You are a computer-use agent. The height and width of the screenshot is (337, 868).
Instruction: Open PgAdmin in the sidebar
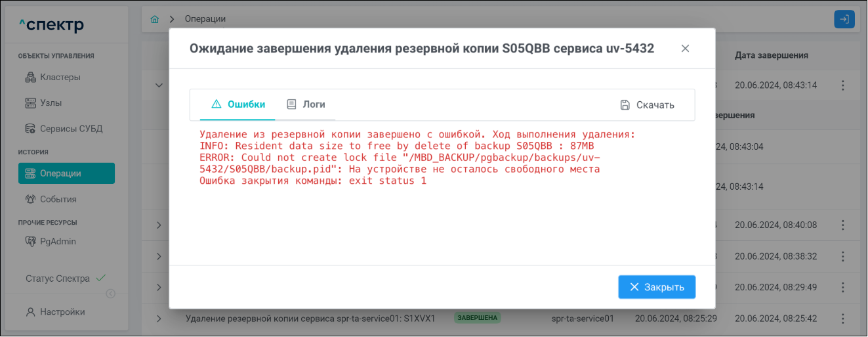pyautogui.click(x=66, y=241)
